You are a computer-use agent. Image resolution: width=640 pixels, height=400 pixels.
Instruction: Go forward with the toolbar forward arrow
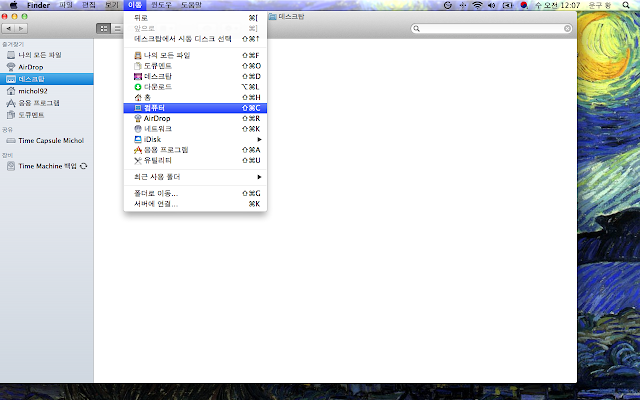pyautogui.click(x=21, y=29)
